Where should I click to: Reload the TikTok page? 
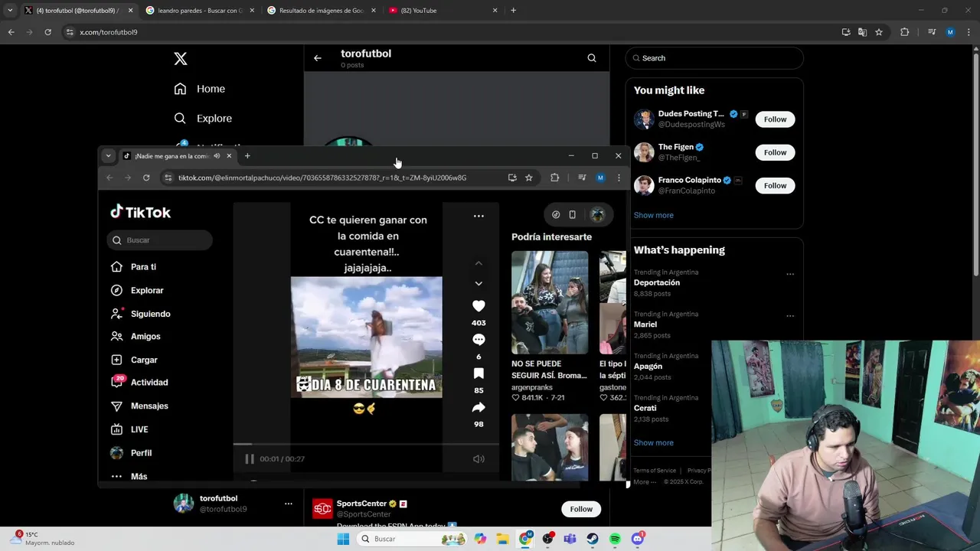[x=146, y=178]
